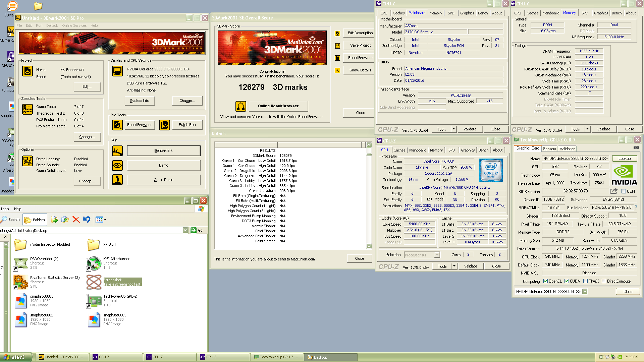Toggle the DirectCompute checkbox in GPU-Z
The width and height of the screenshot is (644, 362).
604,281
